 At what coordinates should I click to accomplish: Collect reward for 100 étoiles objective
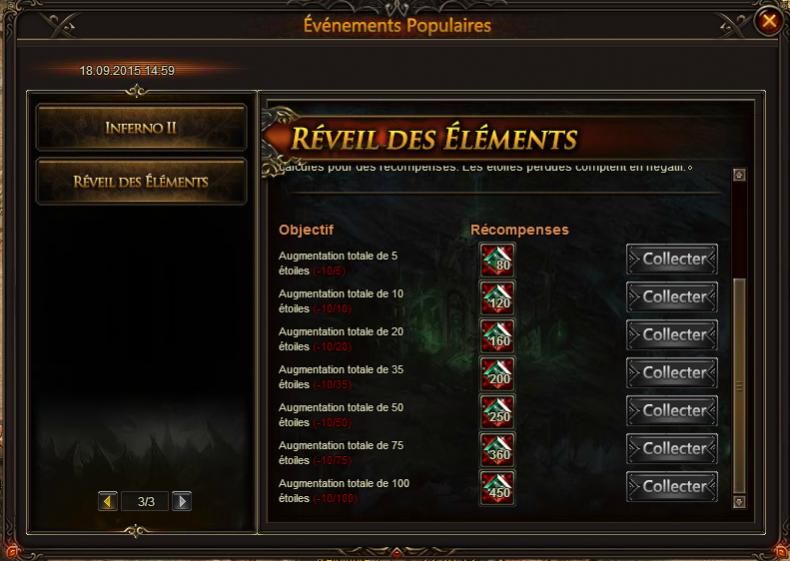point(672,486)
